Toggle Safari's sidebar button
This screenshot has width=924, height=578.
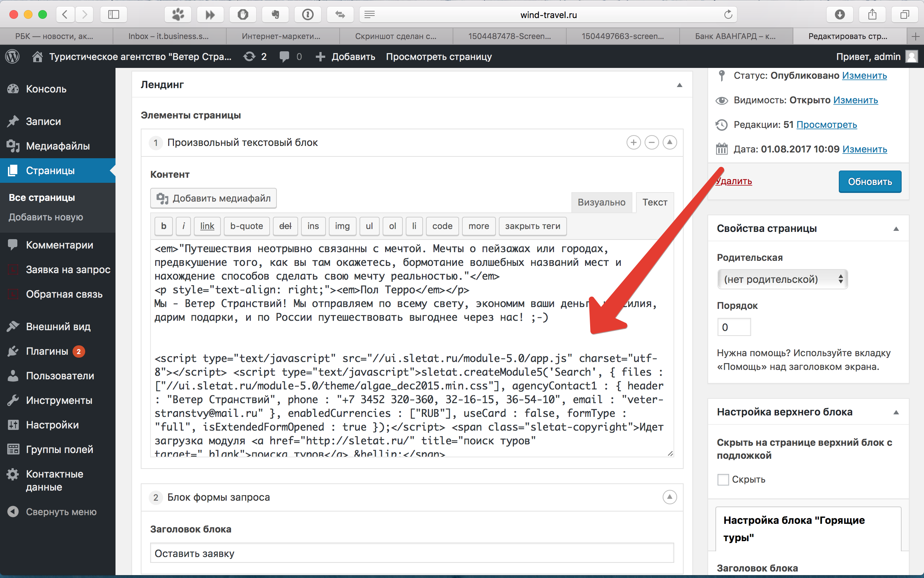point(114,14)
